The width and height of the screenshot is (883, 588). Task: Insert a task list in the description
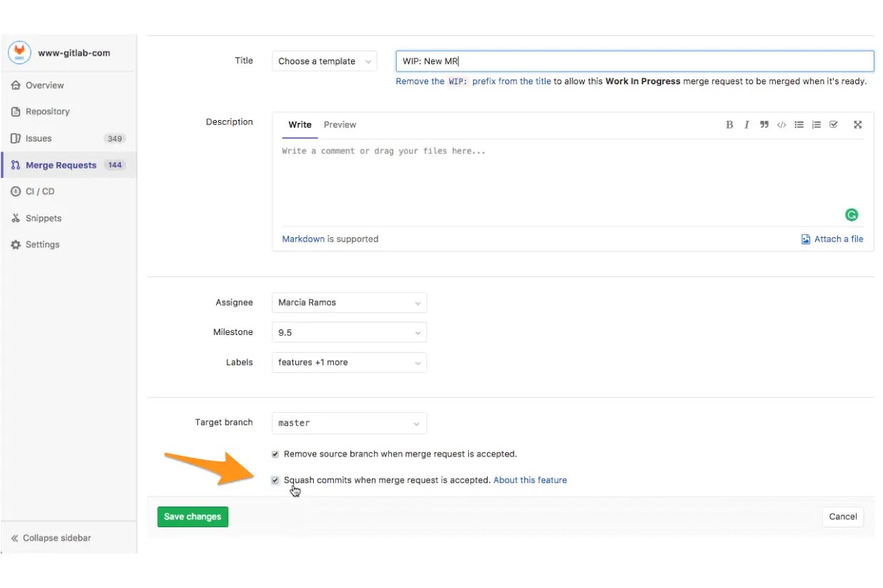point(833,124)
